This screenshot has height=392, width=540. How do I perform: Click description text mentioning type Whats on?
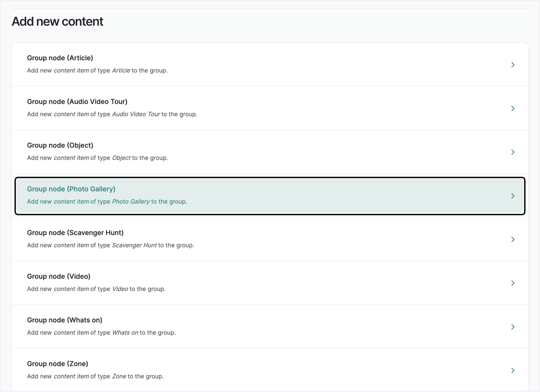coord(101,332)
